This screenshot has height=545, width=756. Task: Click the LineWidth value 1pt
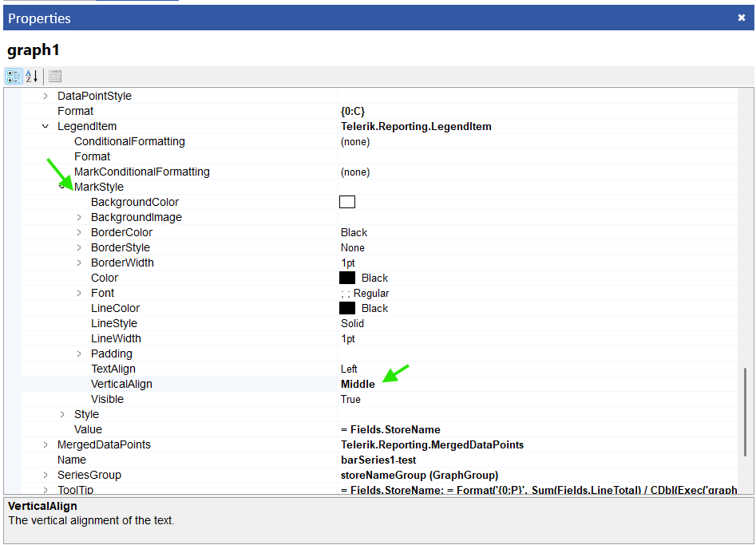pos(348,339)
